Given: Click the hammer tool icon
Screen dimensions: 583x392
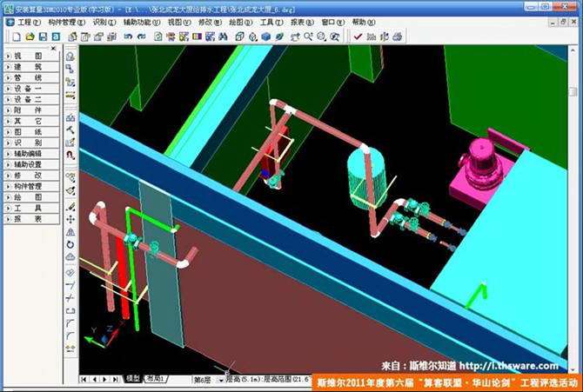Looking at the screenshot, I should click(70, 130).
